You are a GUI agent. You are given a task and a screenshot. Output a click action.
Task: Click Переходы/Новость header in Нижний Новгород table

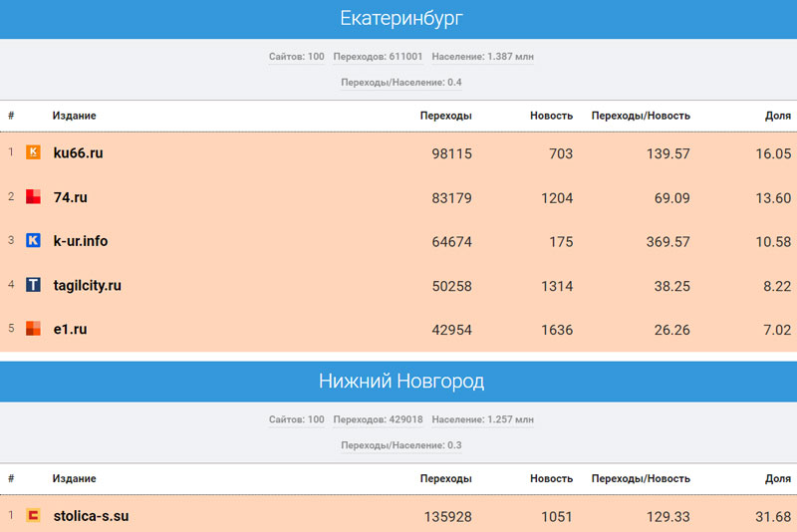(640, 478)
